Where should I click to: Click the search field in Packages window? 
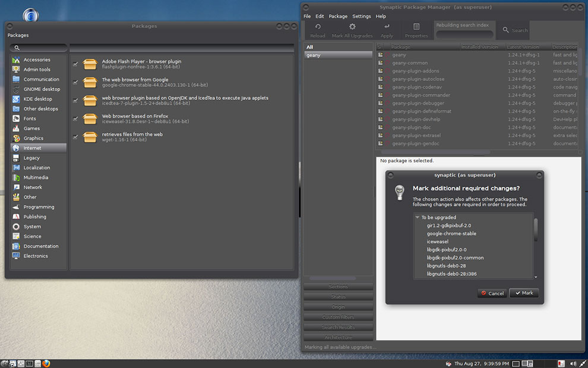click(x=39, y=48)
